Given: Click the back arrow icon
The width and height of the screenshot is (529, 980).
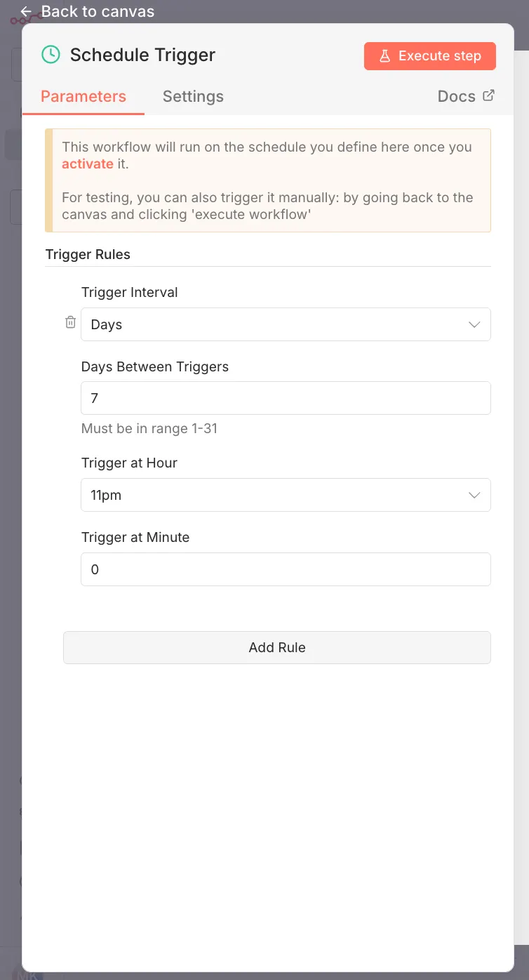Looking at the screenshot, I should [x=26, y=12].
